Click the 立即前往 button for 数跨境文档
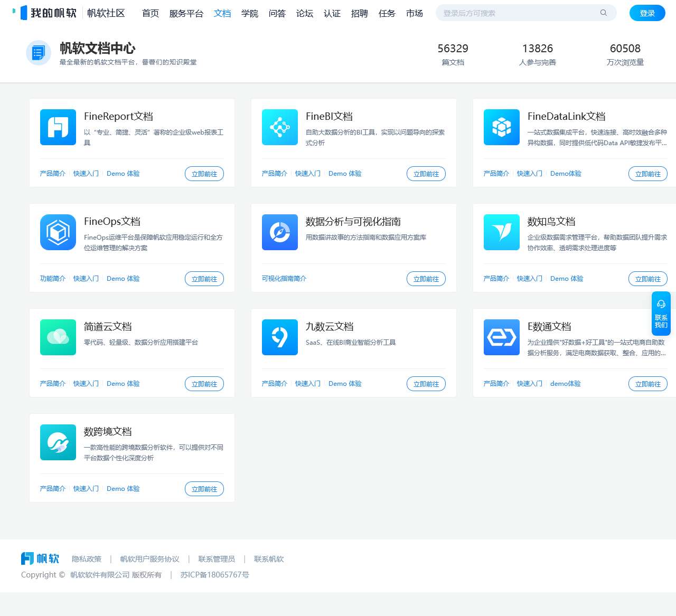 coord(204,489)
